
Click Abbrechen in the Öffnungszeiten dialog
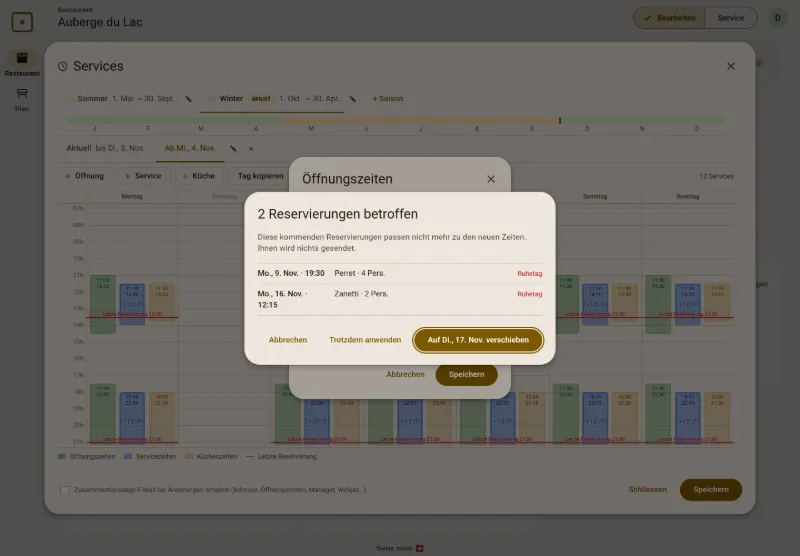click(x=405, y=374)
